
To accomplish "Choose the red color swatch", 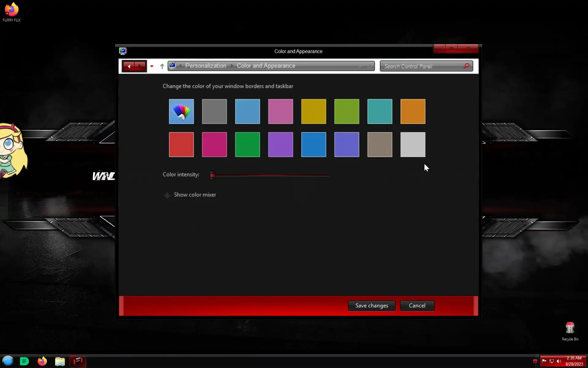I will click(x=181, y=144).
